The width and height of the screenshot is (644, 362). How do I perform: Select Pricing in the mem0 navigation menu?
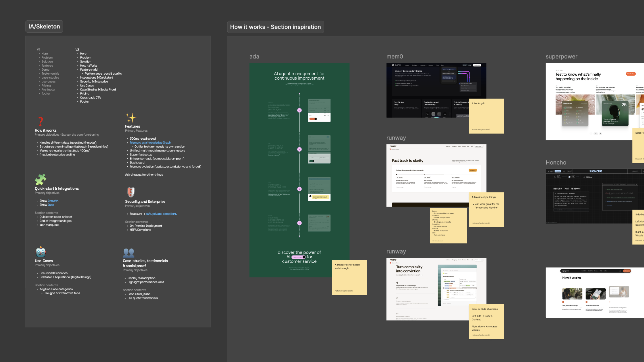coord(438,65)
